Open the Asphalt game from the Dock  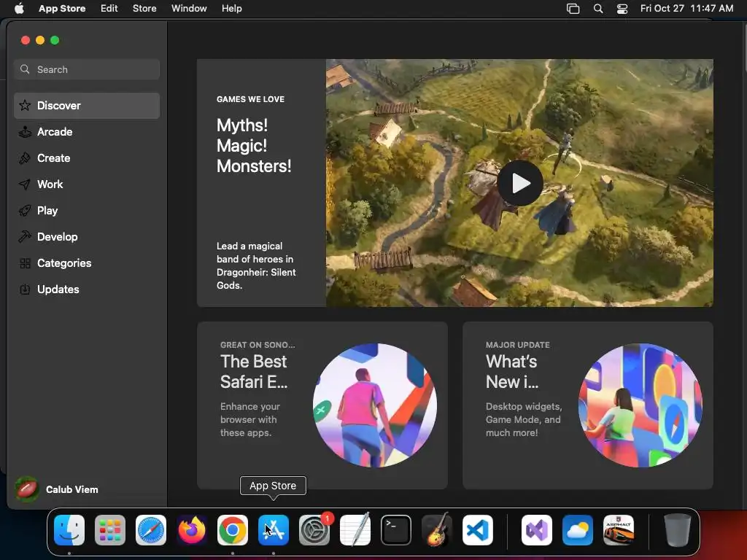click(619, 530)
